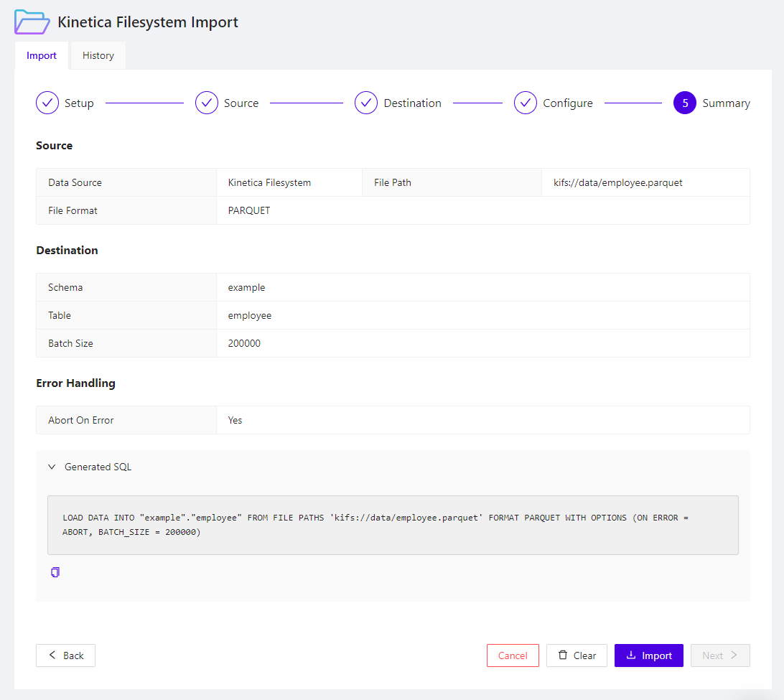Select the Import tab
Screen dimensions: 784x700
(41, 55)
